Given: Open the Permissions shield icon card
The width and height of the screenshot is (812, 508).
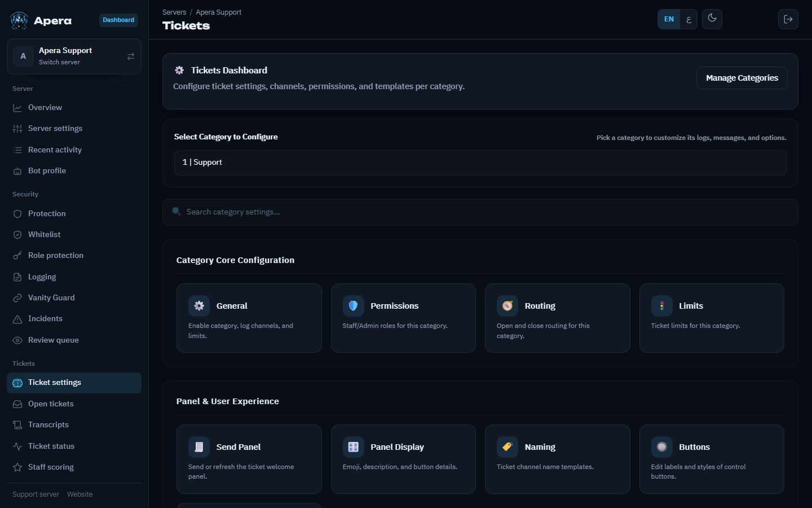Looking at the screenshot, I should (354, 306).
